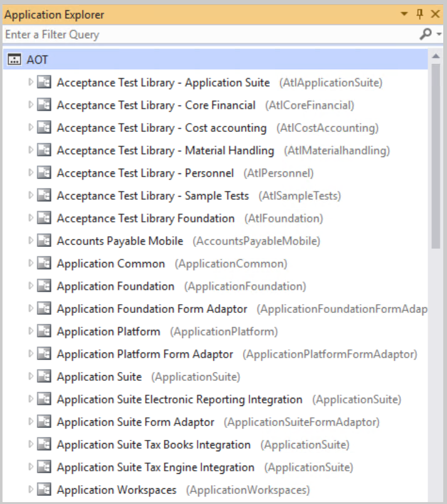
Task: Expand the Application Workspaces node
Action: [x=31, y=490]
